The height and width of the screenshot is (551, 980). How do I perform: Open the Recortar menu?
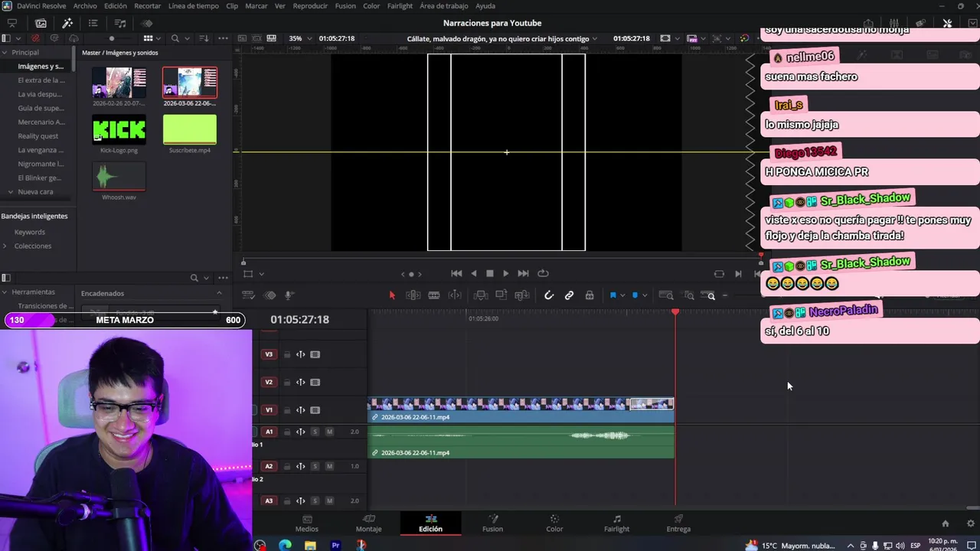pyautogui.click(x=148, y=5)
